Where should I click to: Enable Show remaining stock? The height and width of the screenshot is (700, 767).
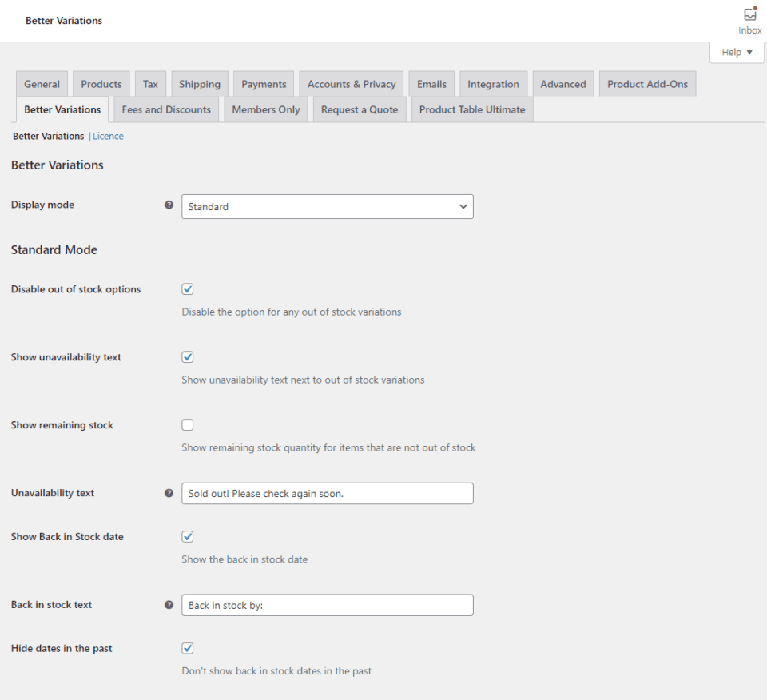(187, 424)
